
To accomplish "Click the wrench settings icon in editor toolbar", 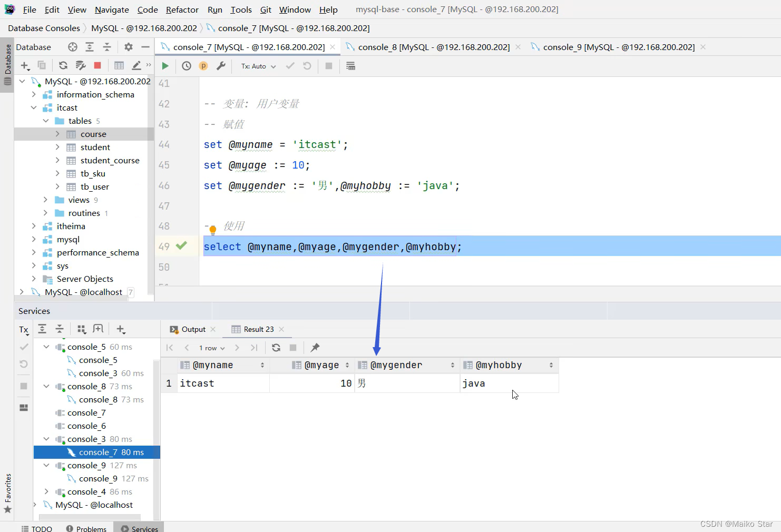I will (x=221, y=66).
